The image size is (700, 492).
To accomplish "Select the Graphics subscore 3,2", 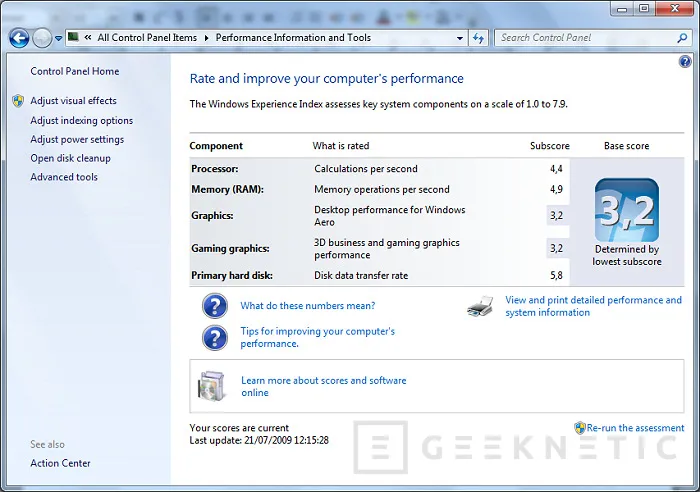I will [x=556, y=216].
